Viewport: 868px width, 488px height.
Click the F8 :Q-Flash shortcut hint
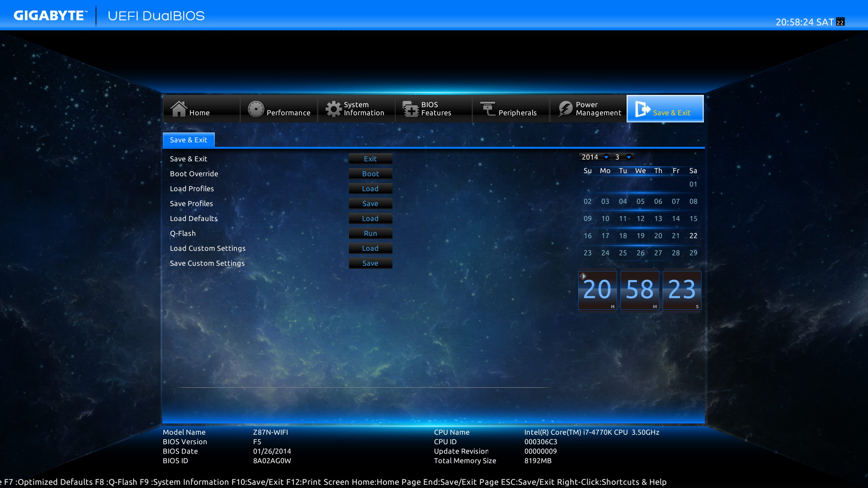(116, 482)
